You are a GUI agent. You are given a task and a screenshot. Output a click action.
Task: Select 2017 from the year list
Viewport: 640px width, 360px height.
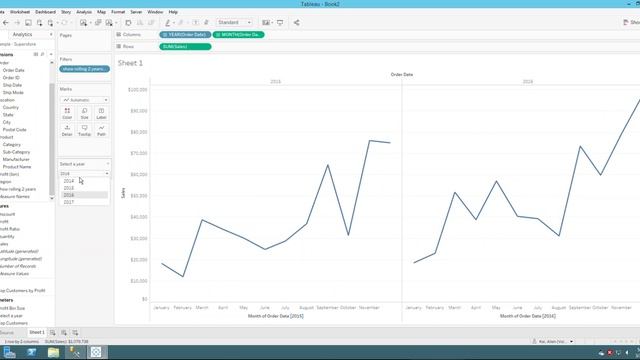tap(84, 202)
